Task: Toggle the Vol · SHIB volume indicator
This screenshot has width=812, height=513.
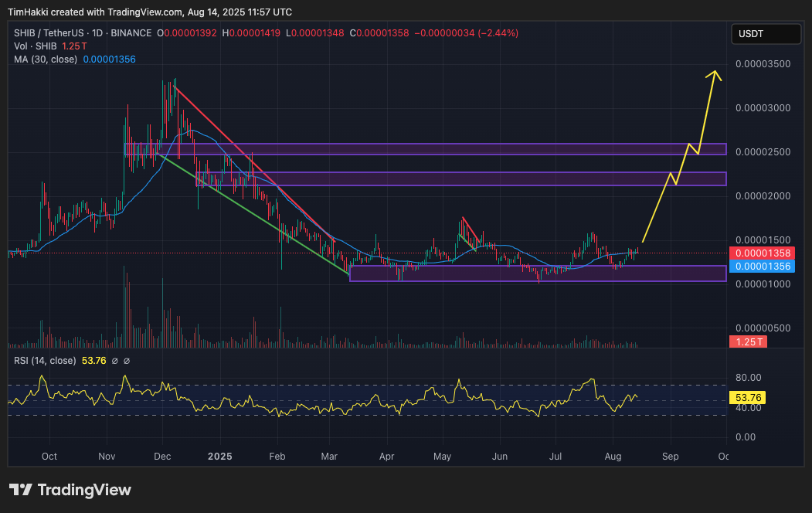Action: [x=35, y=45]
